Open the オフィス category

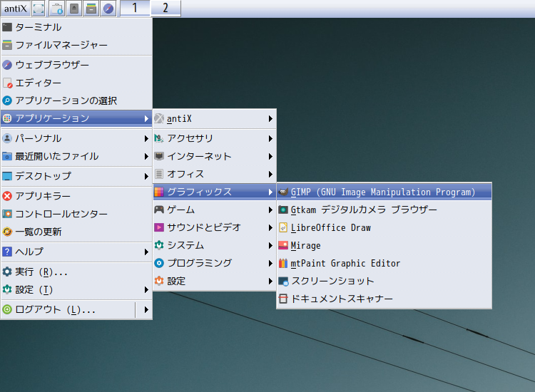[x=215, y=174]
